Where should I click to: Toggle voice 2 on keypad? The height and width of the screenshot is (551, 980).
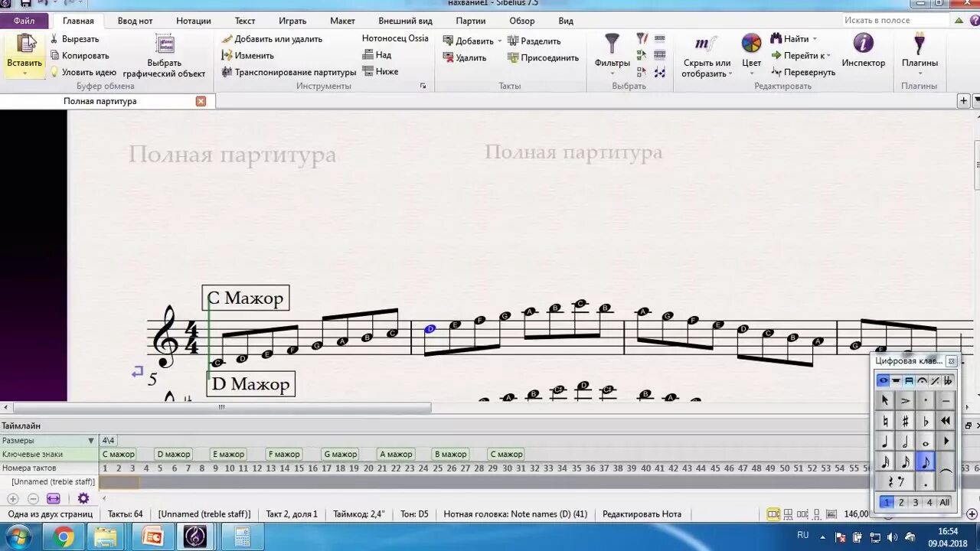point(901,503)
